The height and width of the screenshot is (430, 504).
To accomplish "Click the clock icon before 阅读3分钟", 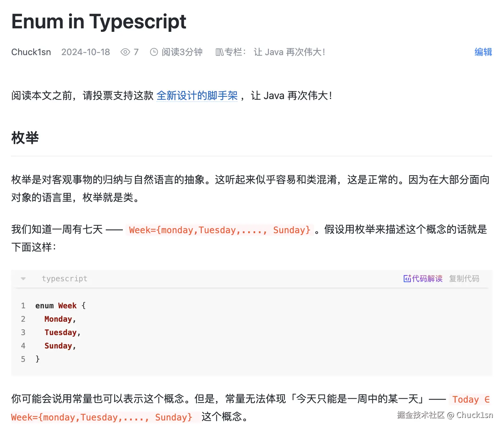I will pyautogui.click(x=154, y=52).
